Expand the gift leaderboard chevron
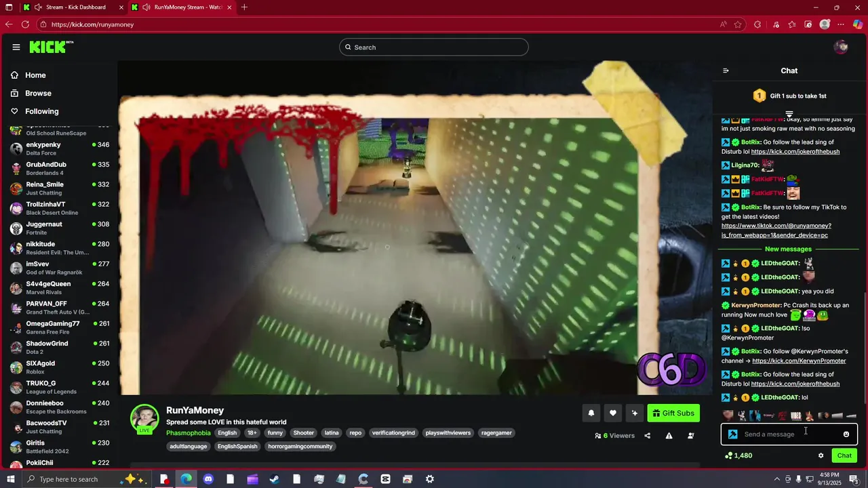This screenshot has height=488, width=868. 789,114
